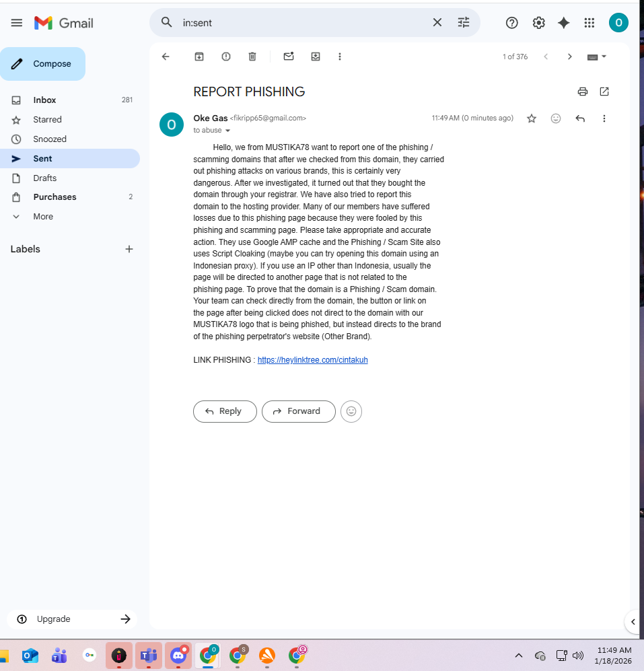Click the REPORT PHISHING subject heading

point(249,92)
